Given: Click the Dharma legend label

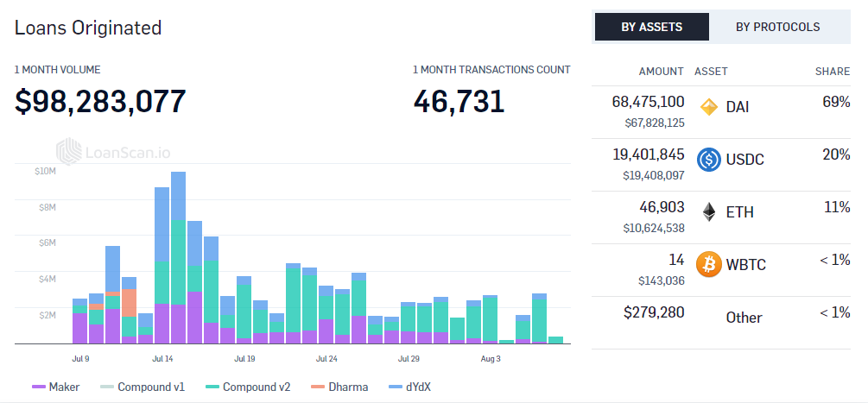Looking at the screenshot, I should (348, 387).
